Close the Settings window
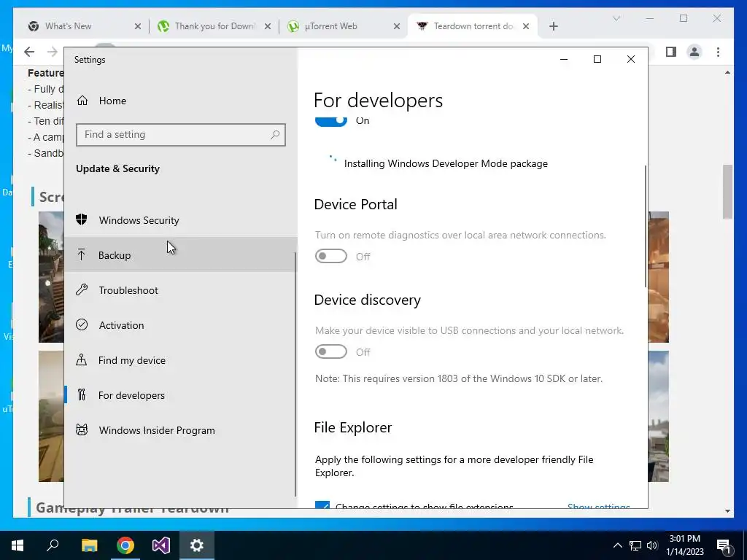This screenshot has height=560, width=747. [631, 59]
